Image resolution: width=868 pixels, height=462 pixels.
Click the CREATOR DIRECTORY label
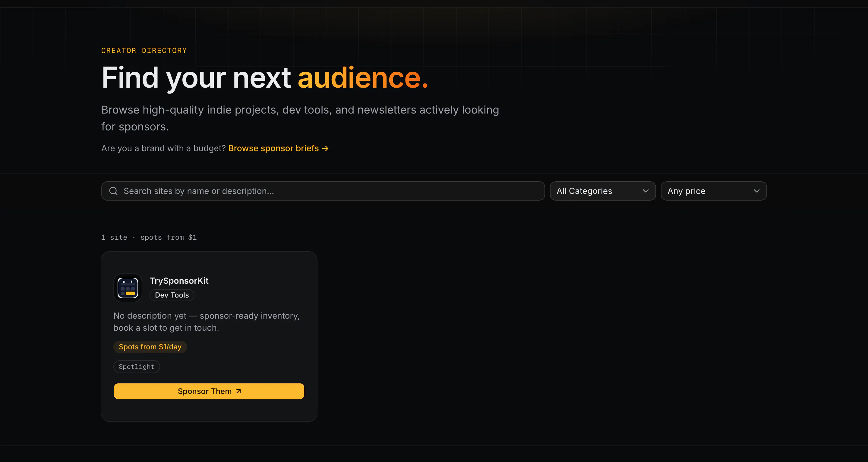(x=144, y=51)
